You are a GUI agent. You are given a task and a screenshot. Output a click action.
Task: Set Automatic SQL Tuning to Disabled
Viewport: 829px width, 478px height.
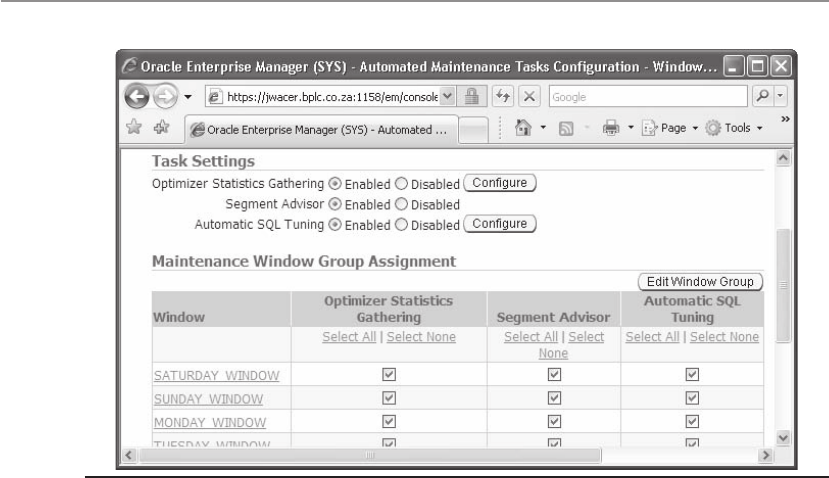(401, 225)
